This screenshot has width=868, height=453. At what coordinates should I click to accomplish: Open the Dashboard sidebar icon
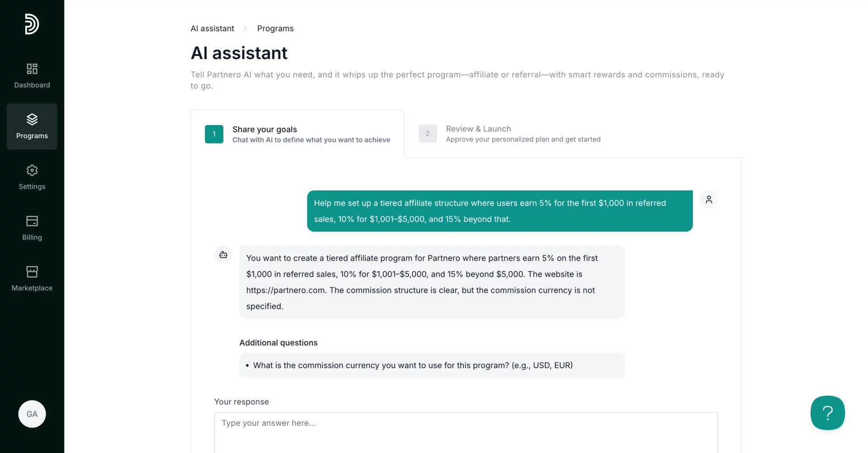click(32, 69)
